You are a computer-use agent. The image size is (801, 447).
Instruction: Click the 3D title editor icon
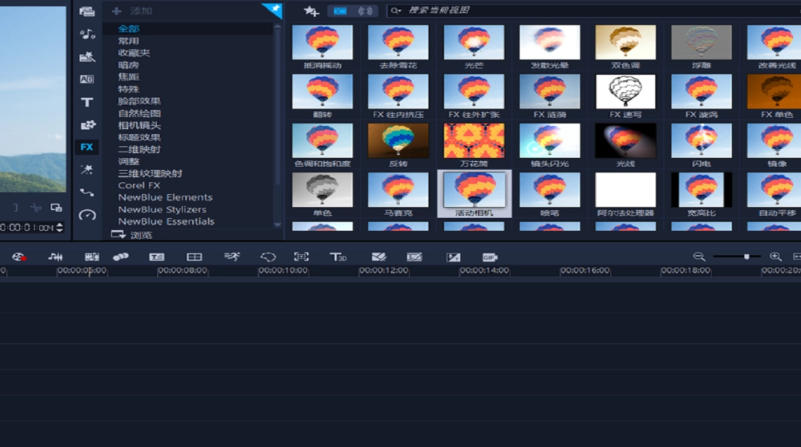pos(338,257)
